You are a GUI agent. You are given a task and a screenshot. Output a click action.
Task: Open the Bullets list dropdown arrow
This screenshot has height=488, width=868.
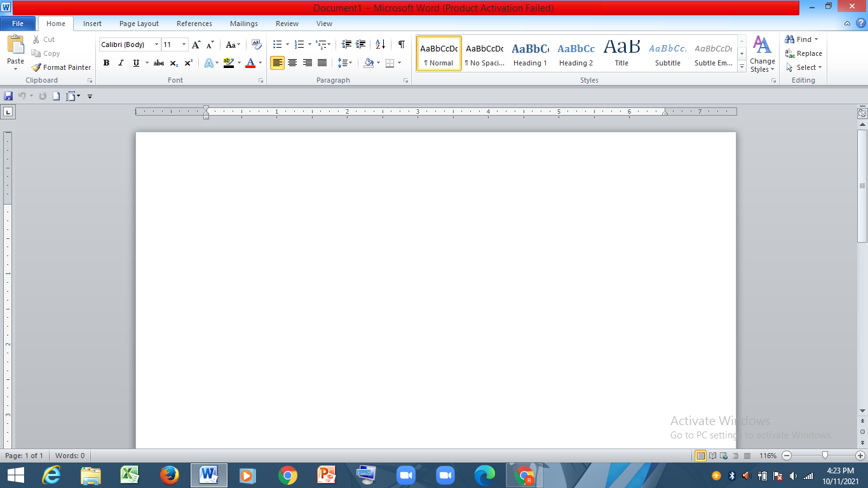pos(287,44)
